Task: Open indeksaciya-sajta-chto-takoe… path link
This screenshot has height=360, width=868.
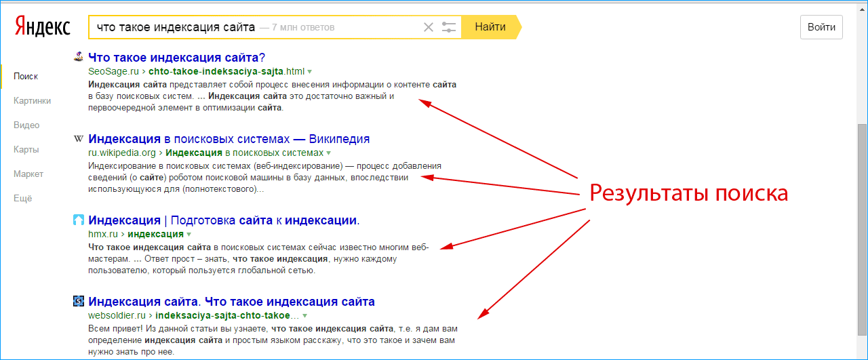Action: (x=227, y=316)
